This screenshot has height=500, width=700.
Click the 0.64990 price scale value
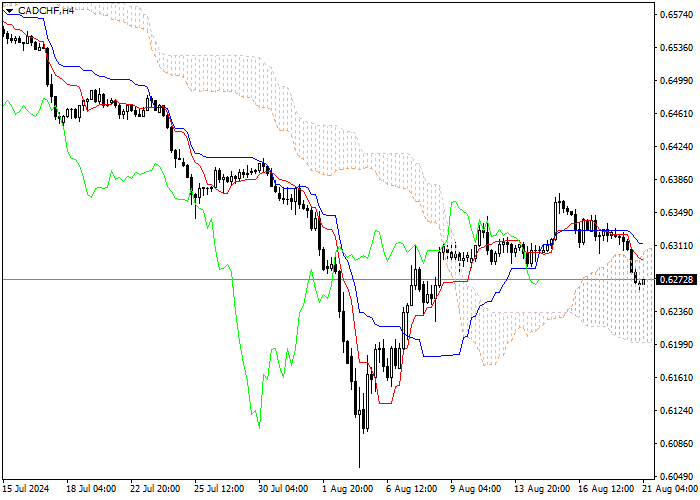pyautogui.click(x=676, y=81)
